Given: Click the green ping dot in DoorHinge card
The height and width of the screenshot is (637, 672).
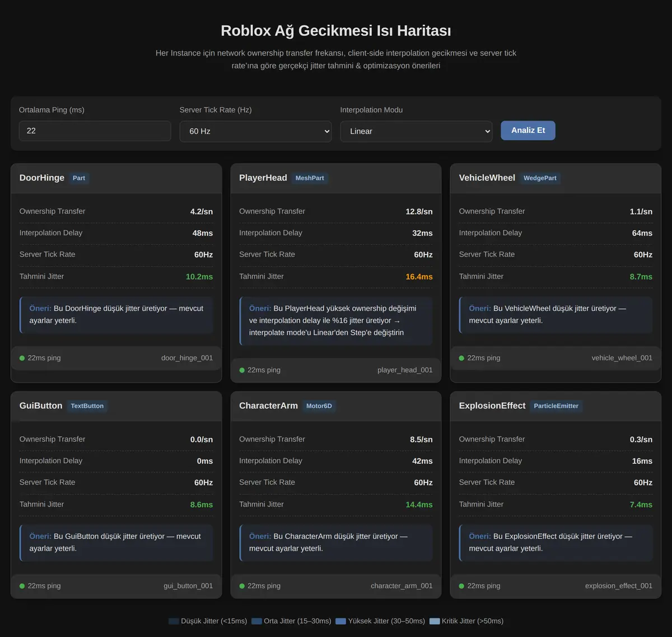Looking at the screenshot, I should click(22, 358).
